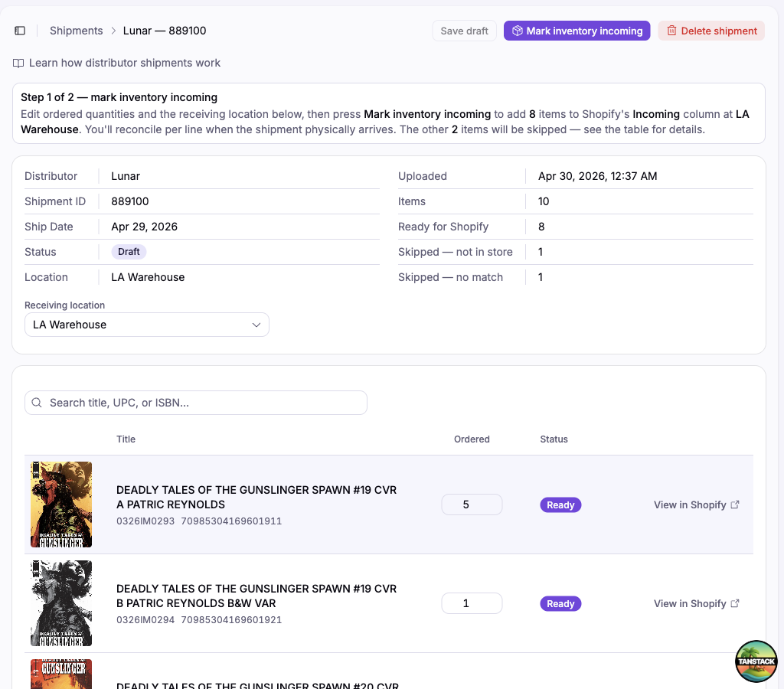Viewport: 784px width, 689px height.
Task: Open Learn how distributor shipments work
Action: 125,63
